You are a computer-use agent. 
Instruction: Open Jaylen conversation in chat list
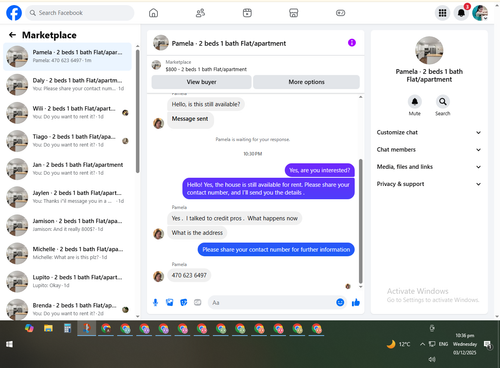67,197
